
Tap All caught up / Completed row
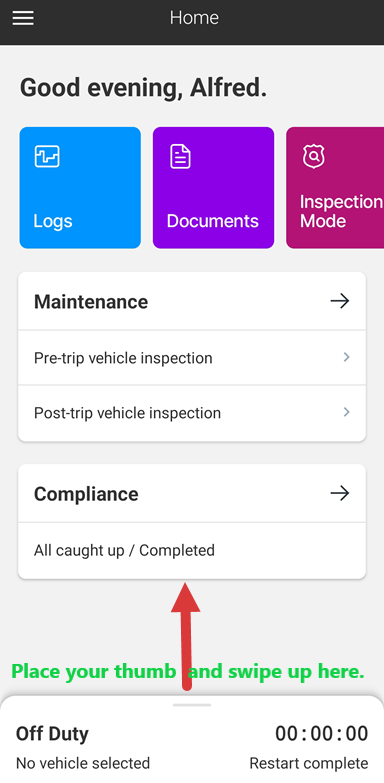click(x=192, y=550)
